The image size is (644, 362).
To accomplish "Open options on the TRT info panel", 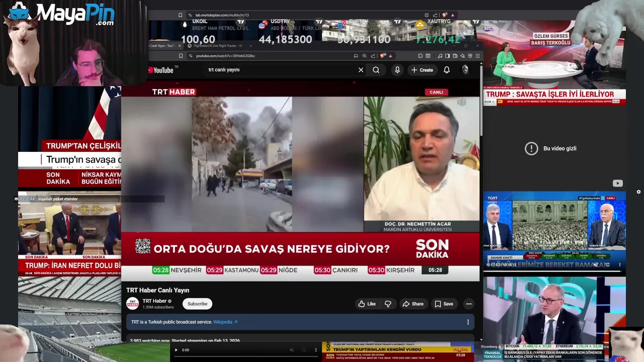I will click(x=468, y=322).
